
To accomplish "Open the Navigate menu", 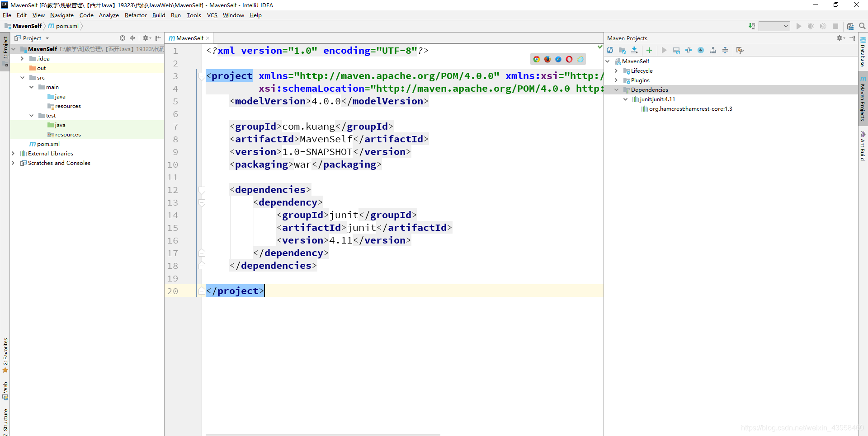I will tap(61, 15).
